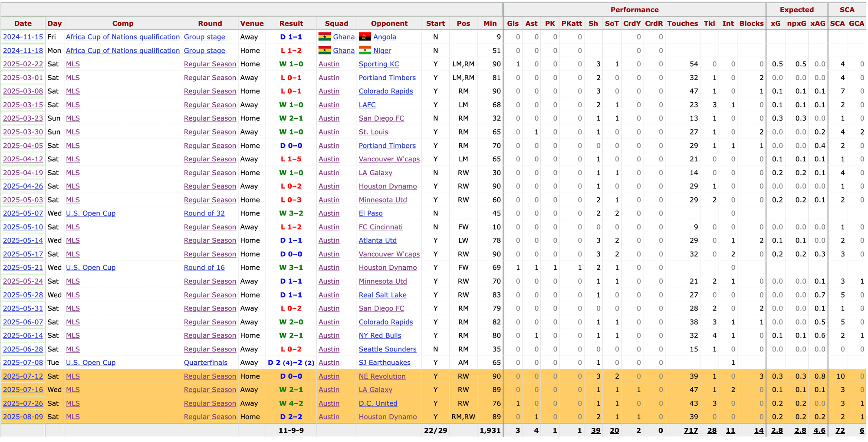868x442 pixels.
Task: Open the Seattle Sounders opponent link
Action: point(388,349)
